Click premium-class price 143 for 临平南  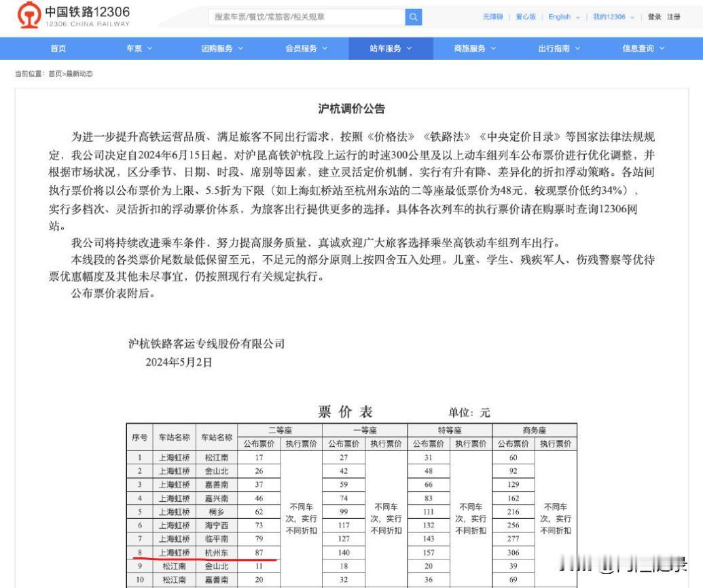[x=429, y=538]
